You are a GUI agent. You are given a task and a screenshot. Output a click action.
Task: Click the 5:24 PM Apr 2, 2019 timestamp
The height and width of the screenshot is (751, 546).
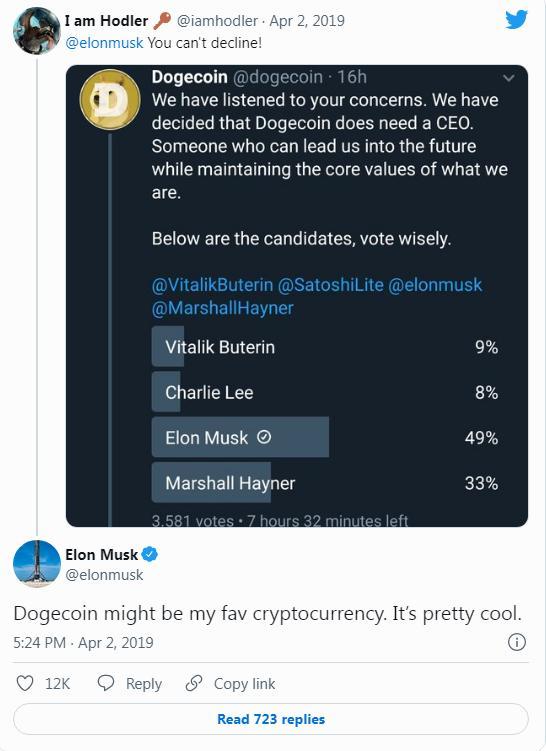83,642
